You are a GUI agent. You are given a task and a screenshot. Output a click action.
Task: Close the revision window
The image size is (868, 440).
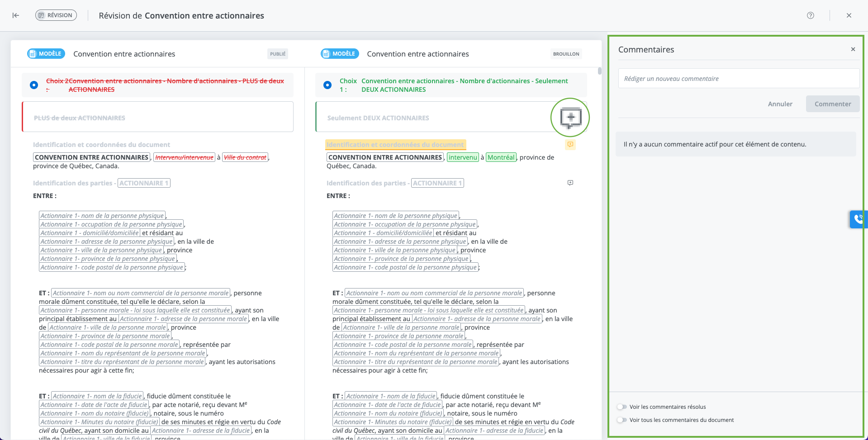pyautogui.click(x=849, y=15)
